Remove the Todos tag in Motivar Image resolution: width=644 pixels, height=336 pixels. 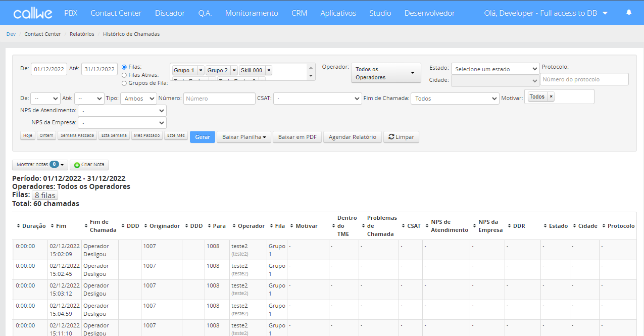(x=551, y=97)
